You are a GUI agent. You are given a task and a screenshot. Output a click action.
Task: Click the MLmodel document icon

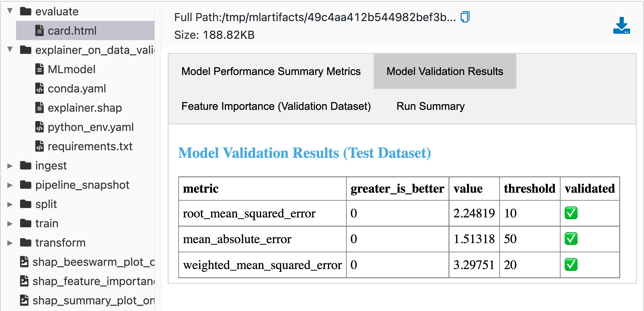(x=39, y=69)
